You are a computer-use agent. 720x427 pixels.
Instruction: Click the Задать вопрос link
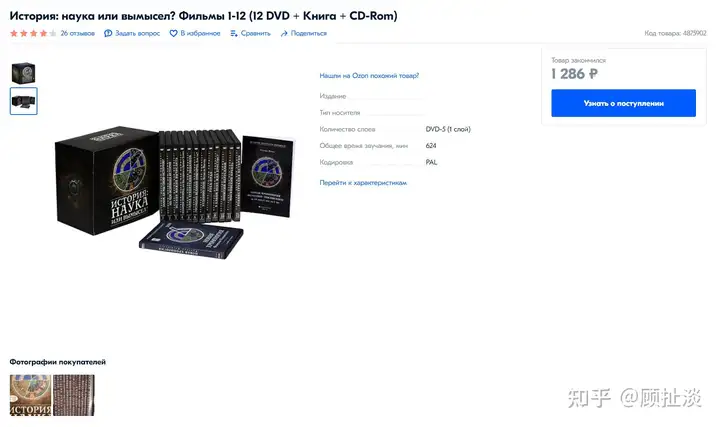(137, 33)
